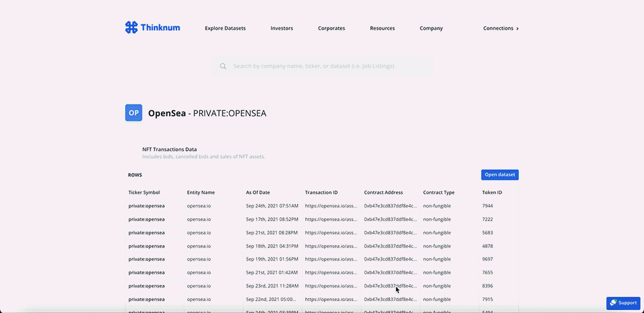The height and width of the screenshot is (313, 644).
Task: Click the Transaction ID column header
Action: 321,192
